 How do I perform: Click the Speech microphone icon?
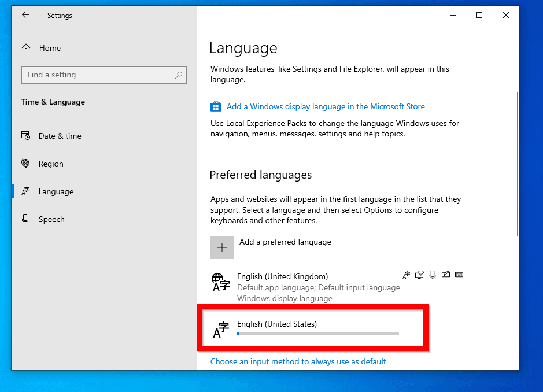pyautogui.click(x=25, y=219)
